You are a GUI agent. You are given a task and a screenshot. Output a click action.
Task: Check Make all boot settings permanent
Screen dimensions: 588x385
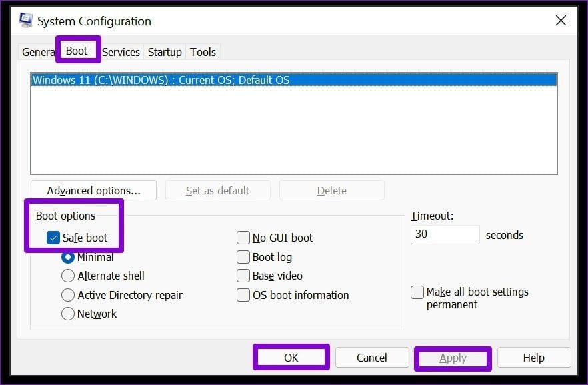click(417, 292)
